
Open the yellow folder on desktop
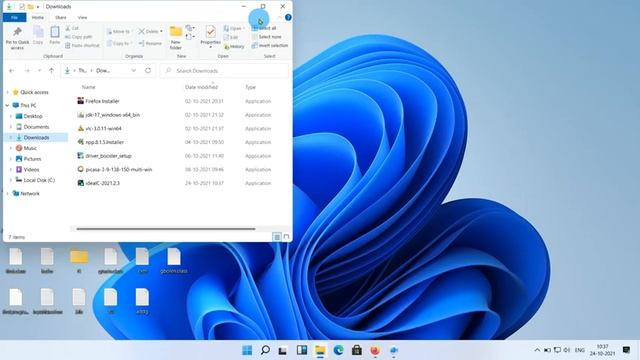pos(79,257)
